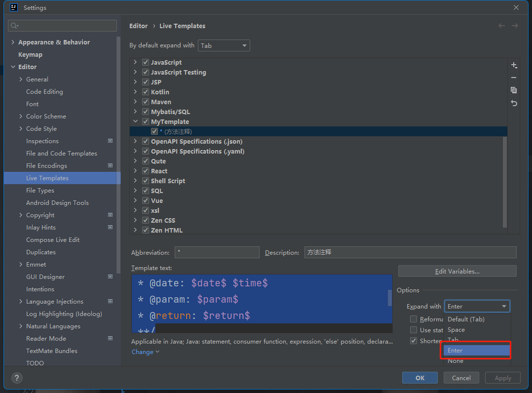Click the project-level icon next to Language Injections
This screenshot has height=393, width=532.
(110, 301)
